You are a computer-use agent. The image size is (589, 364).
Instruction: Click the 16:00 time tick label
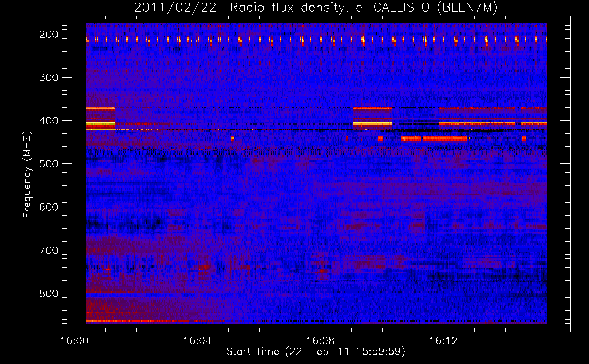tap(74, 341)
